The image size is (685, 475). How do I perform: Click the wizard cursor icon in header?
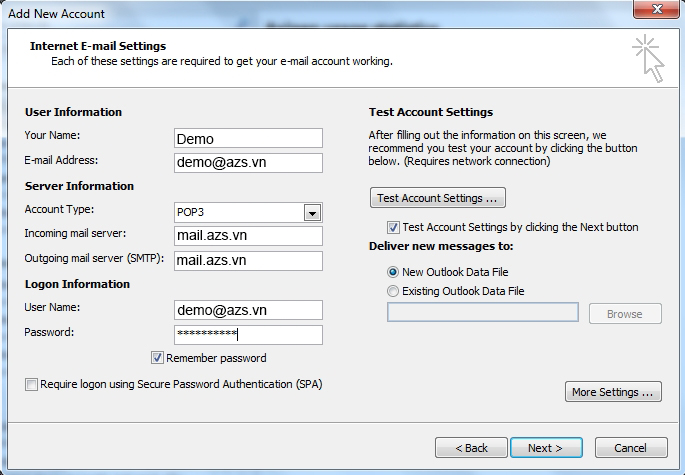[647, 58]
